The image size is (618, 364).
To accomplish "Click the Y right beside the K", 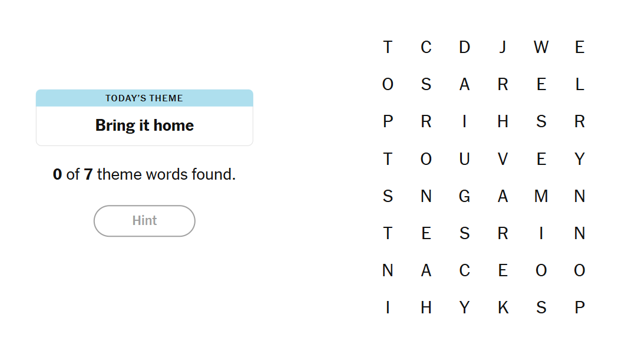I will coord(464,307).
